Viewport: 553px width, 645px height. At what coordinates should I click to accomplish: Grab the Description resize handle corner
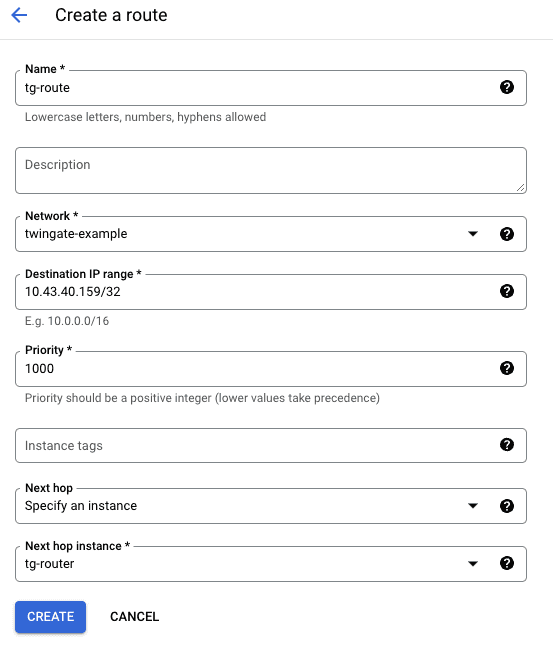521,188
